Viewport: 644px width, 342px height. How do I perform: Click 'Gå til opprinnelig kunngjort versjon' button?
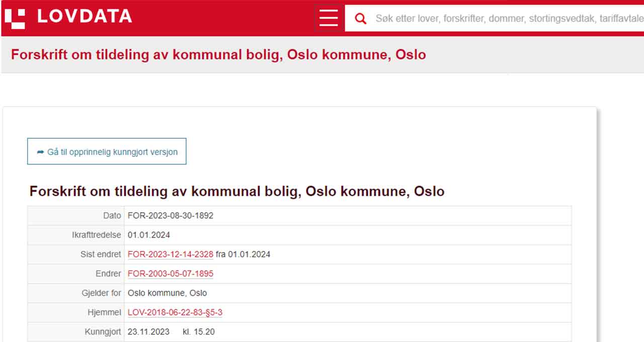pyautogui.click(x=106, y=151)
